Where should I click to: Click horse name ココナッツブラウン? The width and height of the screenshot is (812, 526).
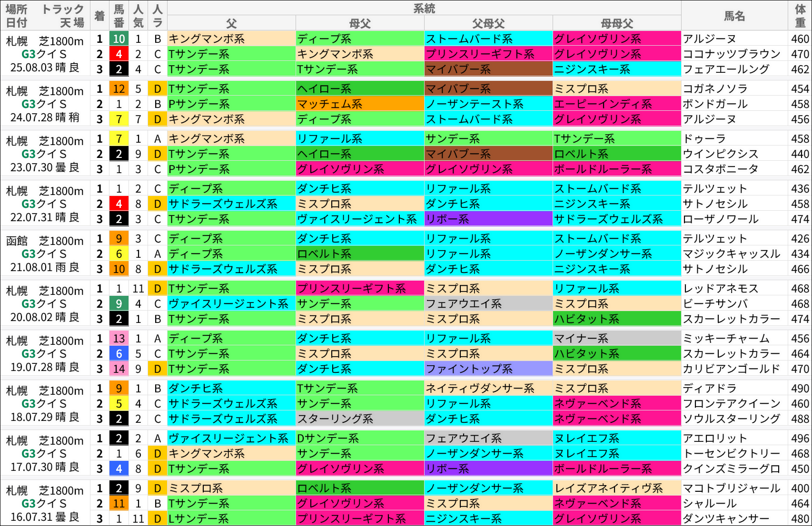[732, 54]
